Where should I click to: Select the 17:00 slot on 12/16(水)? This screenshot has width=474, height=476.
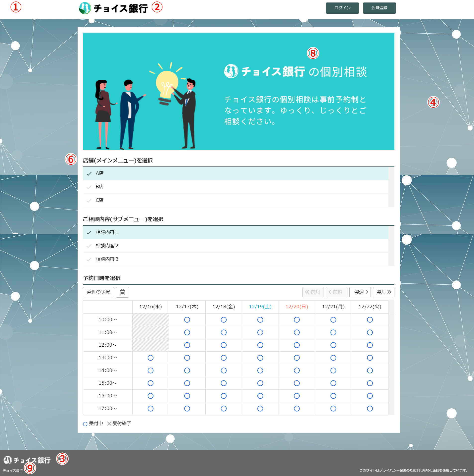click(150, 409)
